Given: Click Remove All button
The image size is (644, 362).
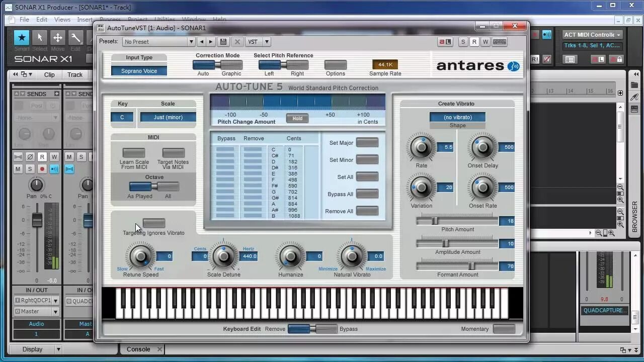Looking at the screenshot, I should (x=367, y=211).
